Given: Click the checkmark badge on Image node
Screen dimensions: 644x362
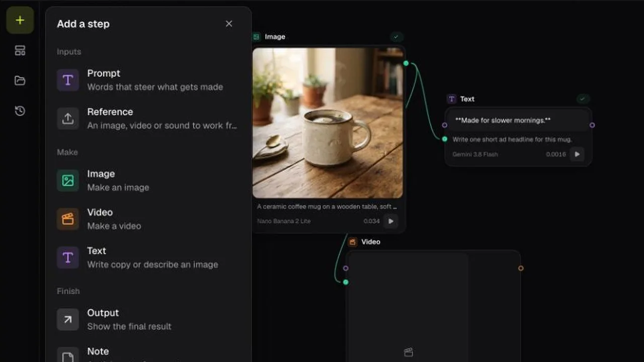Looking at the screenshot, I should click(396, 37).
